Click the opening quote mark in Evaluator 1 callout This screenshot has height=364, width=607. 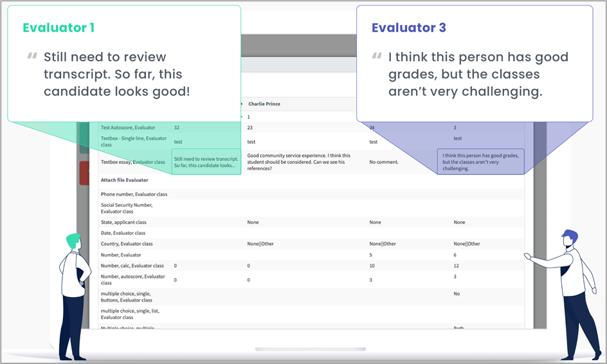point(32,57)
